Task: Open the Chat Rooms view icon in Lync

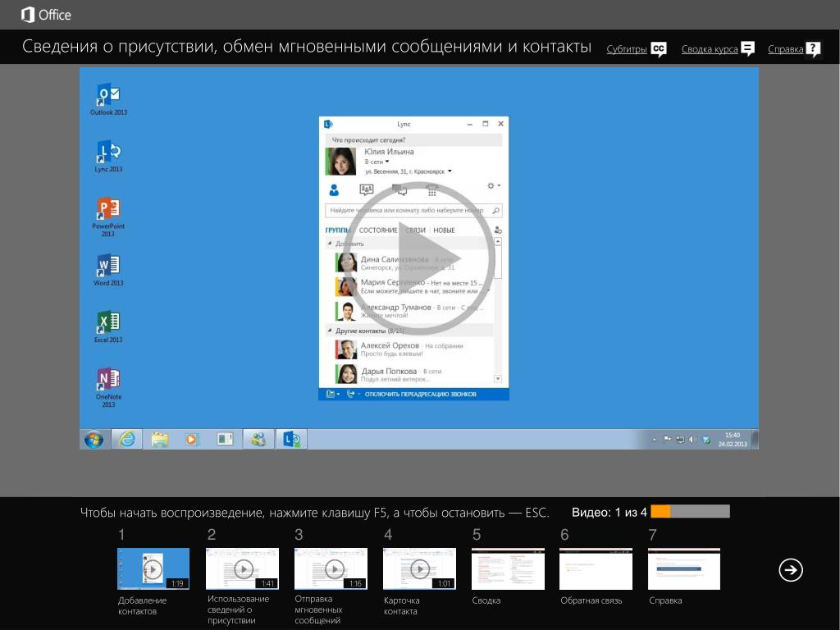Action: (367, 189)
